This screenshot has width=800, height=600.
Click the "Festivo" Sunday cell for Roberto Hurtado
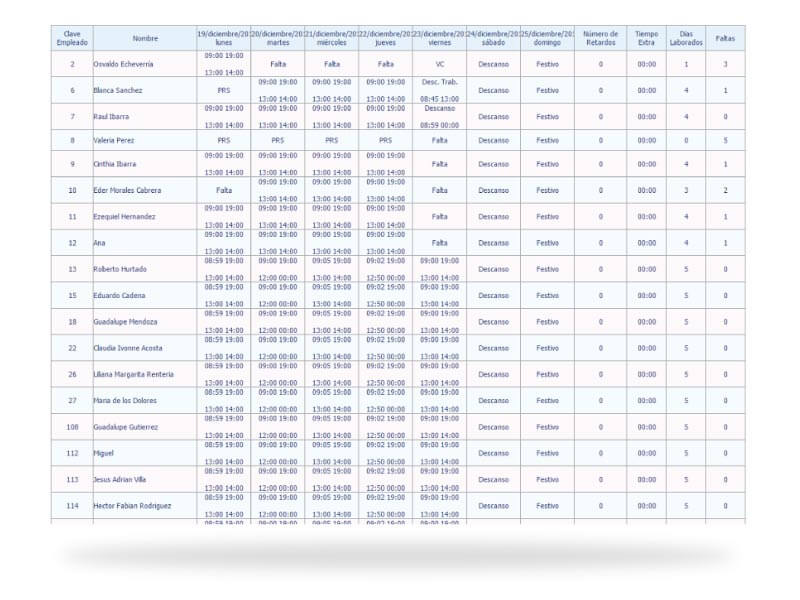[x=547, y=269]
